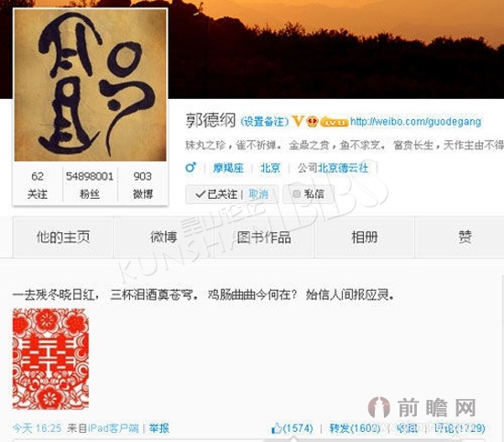Click the LV11 level badge

coord(334,122)
